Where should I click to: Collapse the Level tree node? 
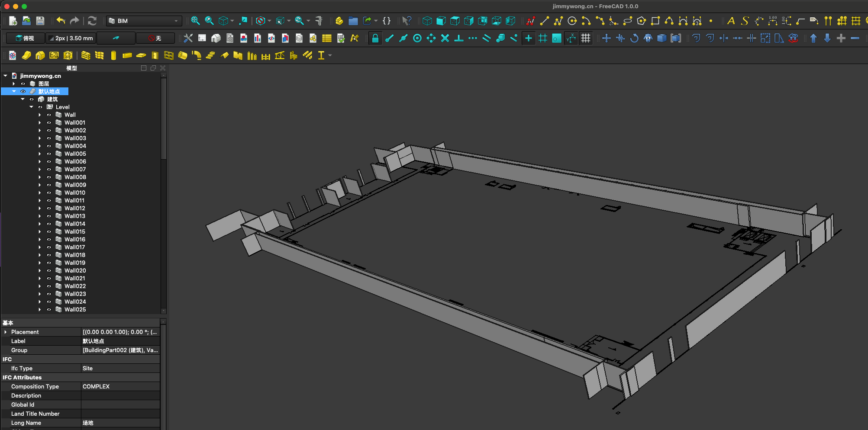pyautogui.click(x=31, y=107)
